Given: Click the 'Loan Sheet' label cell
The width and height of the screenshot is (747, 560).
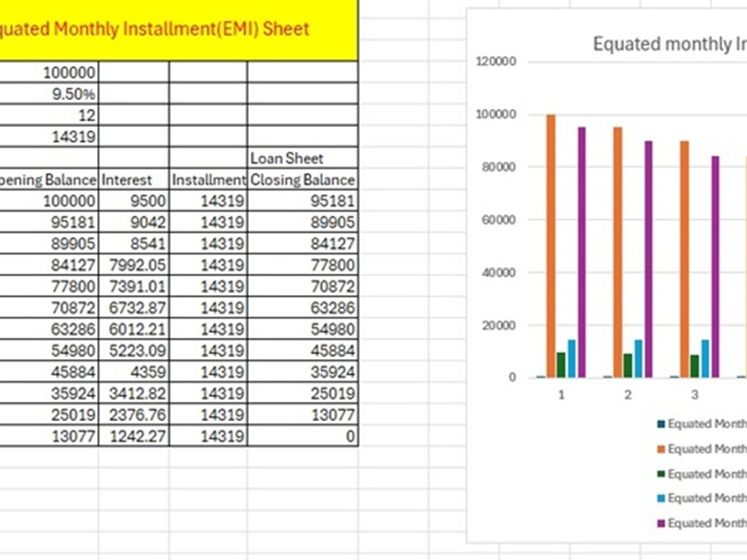Looking at the screenshot, I should pos(303,158).
